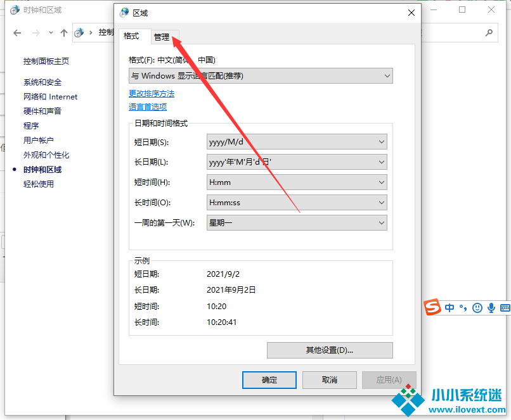Image resolution: width=511 pixels, height=420 pixels.
Task: Click the 时钟和区域 window title icon
Action: 15,10
